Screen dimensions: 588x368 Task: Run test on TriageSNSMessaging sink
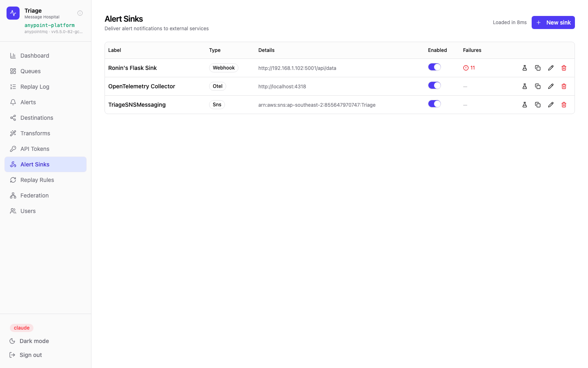click(525, 105)
